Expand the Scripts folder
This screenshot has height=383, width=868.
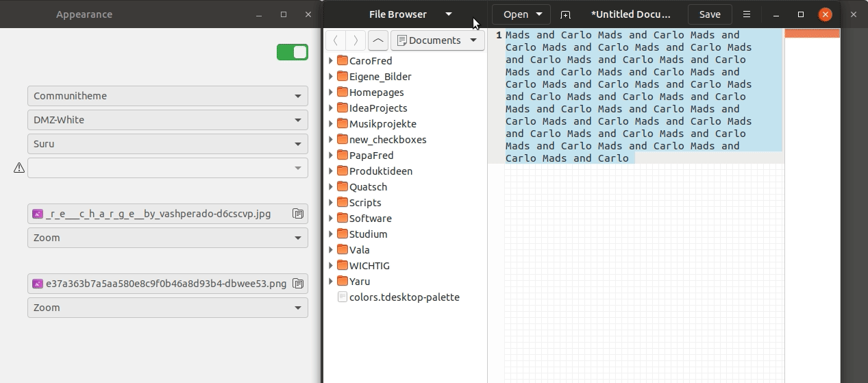(x=331, y=202)
